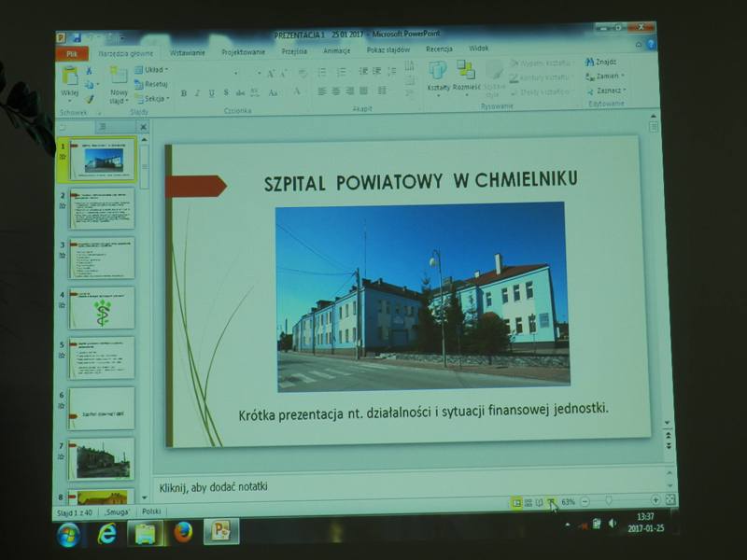Click the Znajdź binoculars button

click(x=601, y=62)
